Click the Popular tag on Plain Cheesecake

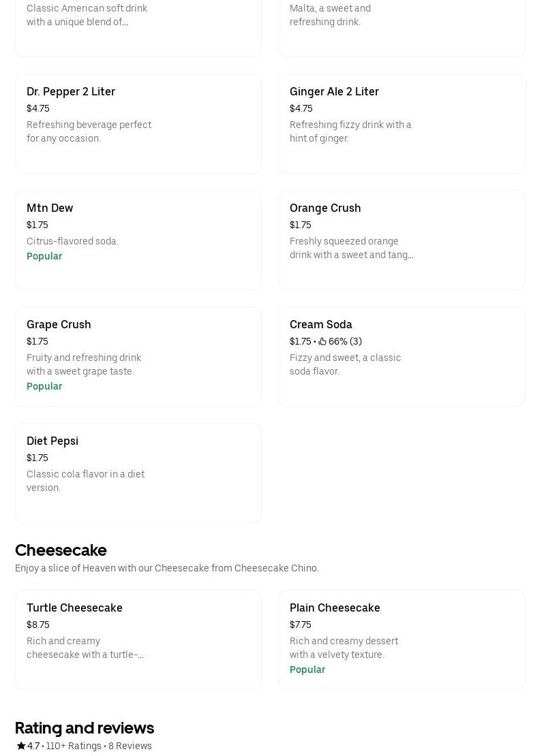click(x=307, y=670)
